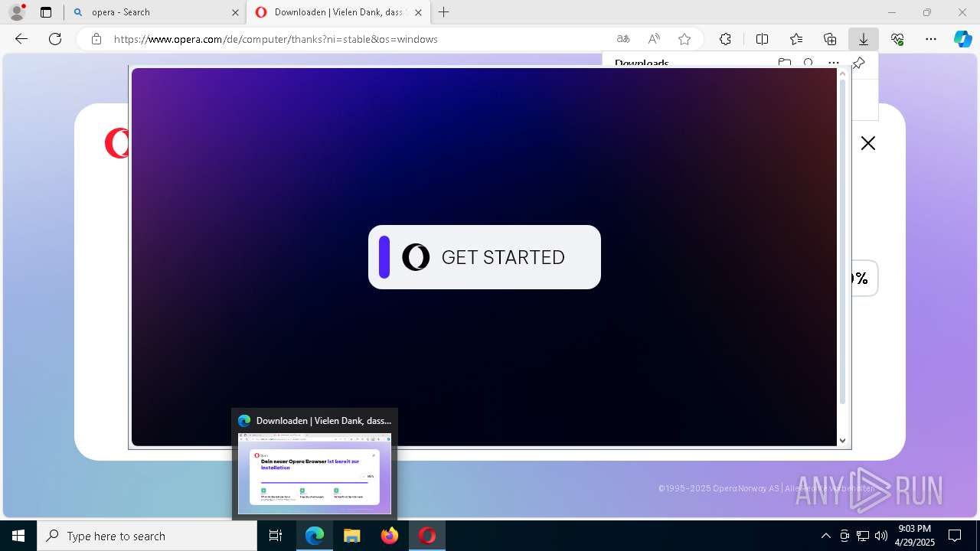This screenshot has width=980, height=551.
Task: Open Copilot sidebar
Action: [x=962, y=39]
